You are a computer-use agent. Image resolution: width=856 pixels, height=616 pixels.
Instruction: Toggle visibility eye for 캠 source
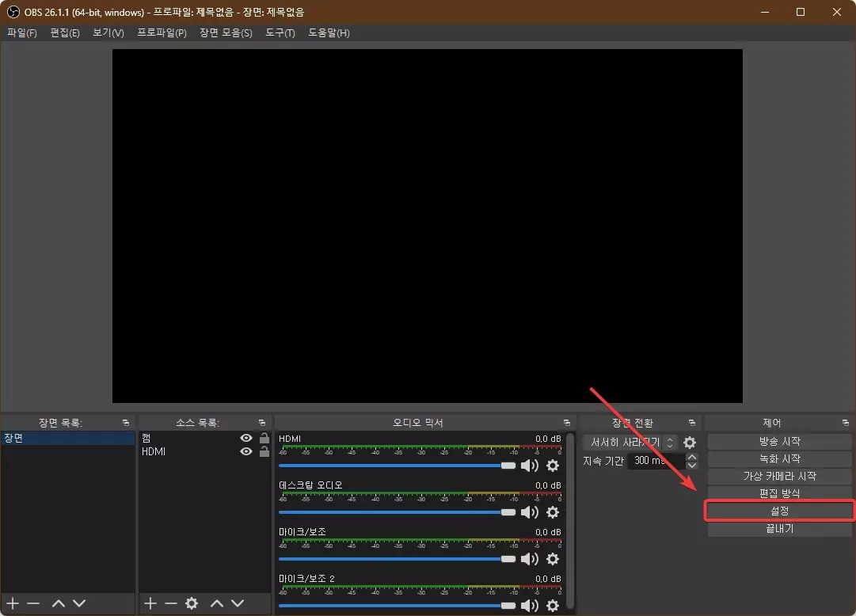pos(246,438)
